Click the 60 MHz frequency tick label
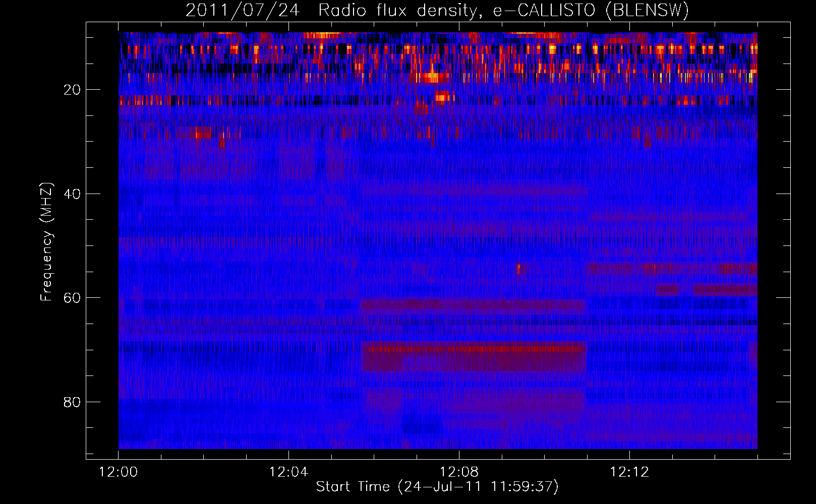The height and width of the screenshot is (504, 816). tap(72, 298)
